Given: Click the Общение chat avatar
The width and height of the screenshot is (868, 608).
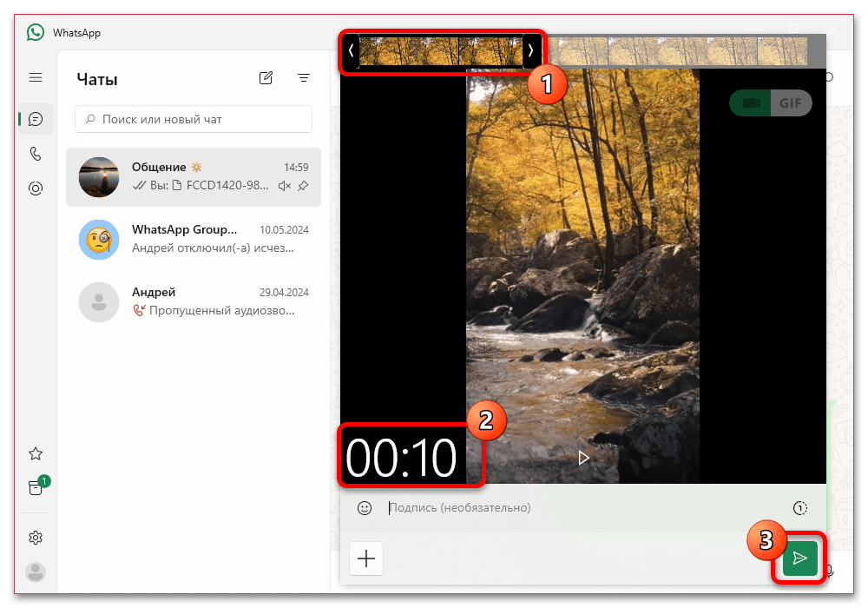Looking at the screenshot, I should coord(99,177).
